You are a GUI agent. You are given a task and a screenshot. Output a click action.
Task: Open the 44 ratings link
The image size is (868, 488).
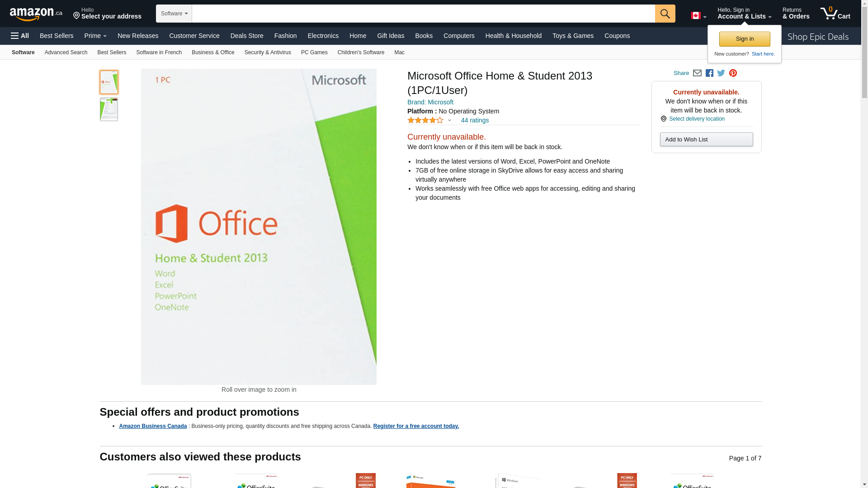(x=474, y=120)
